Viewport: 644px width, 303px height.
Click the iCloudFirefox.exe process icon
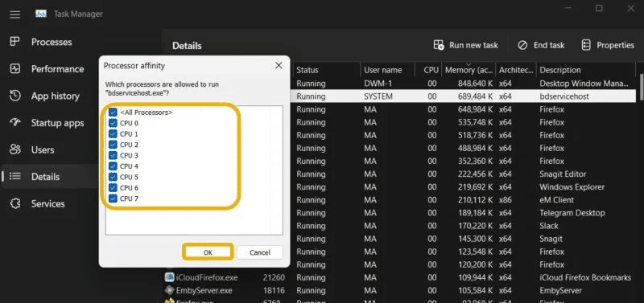point(170,277)
